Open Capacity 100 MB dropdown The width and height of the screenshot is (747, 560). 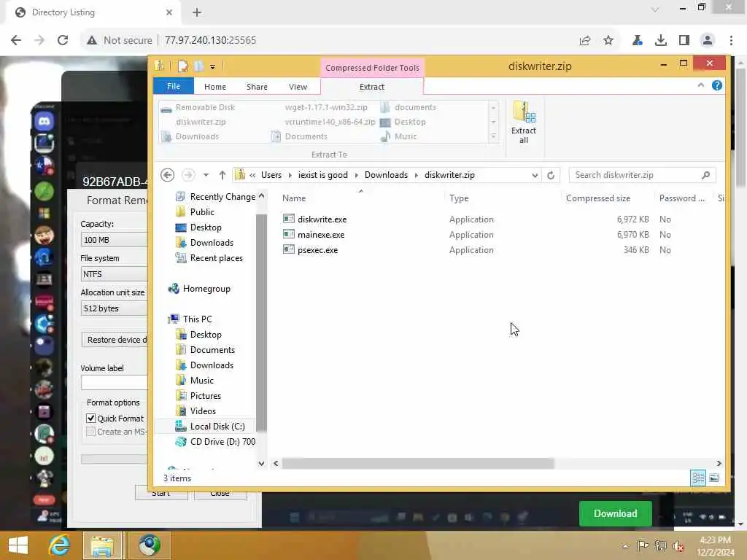point(115,239)
